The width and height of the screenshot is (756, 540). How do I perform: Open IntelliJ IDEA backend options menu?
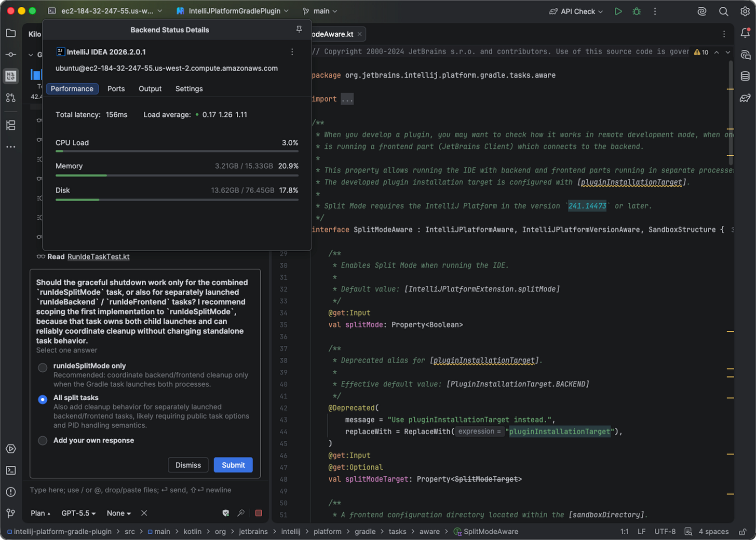[x=292, y=52]
